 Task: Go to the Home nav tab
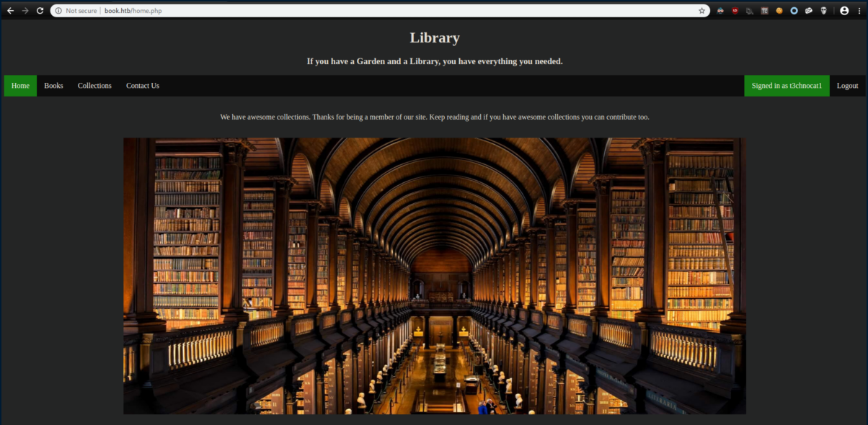(20, 86)
